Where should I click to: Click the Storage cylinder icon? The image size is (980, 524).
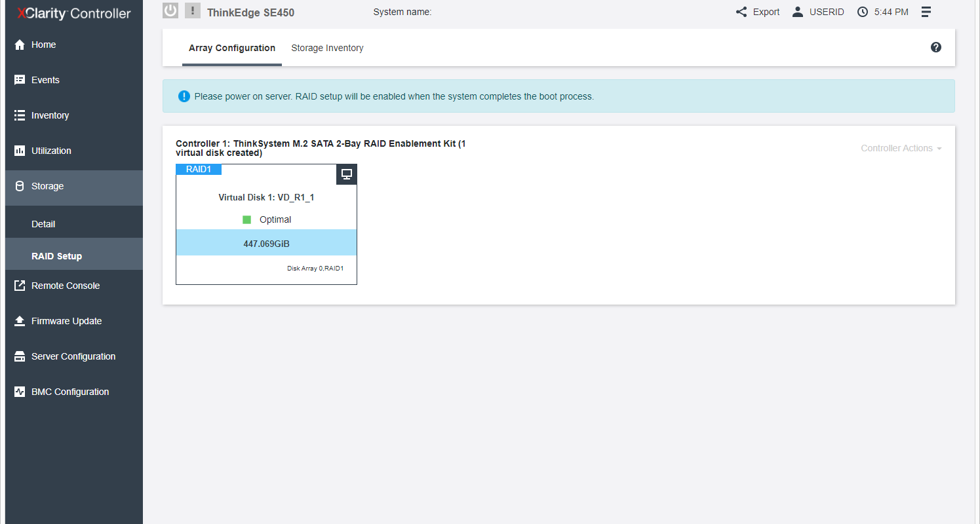tap(20, 186)
